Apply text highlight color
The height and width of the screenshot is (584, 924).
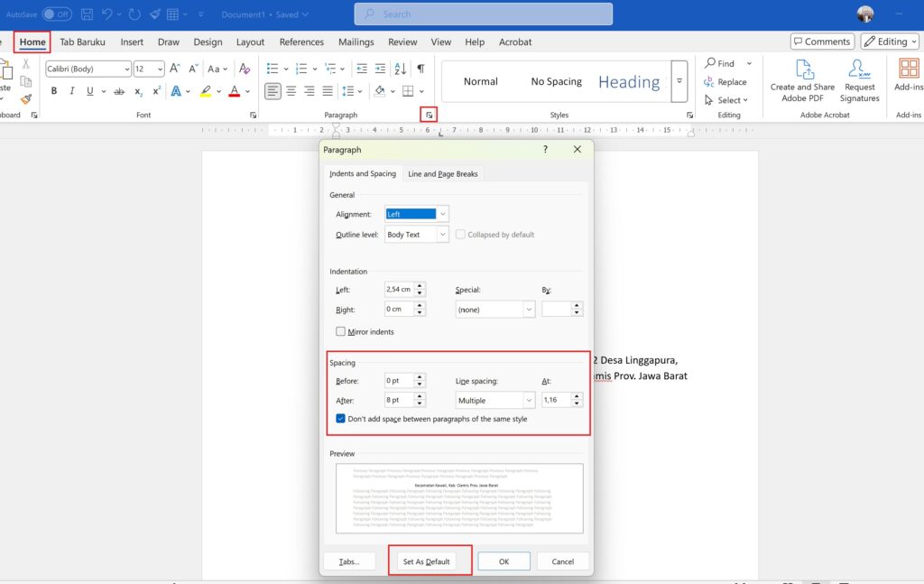[x=206, y=91]
